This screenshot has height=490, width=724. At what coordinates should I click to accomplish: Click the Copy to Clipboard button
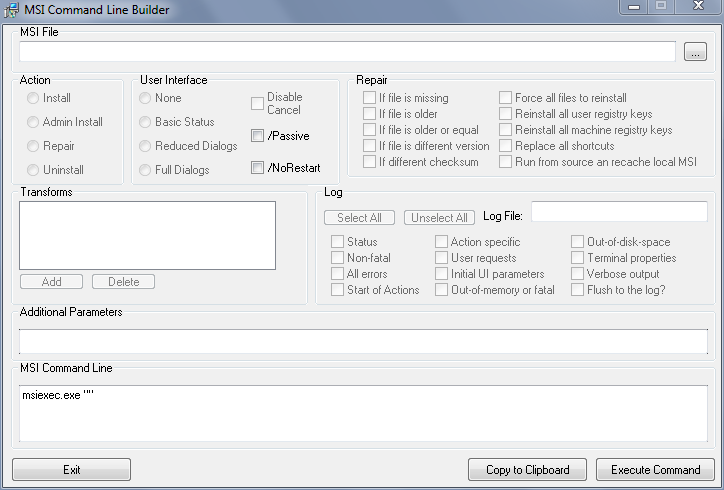(x=527, y=470)
